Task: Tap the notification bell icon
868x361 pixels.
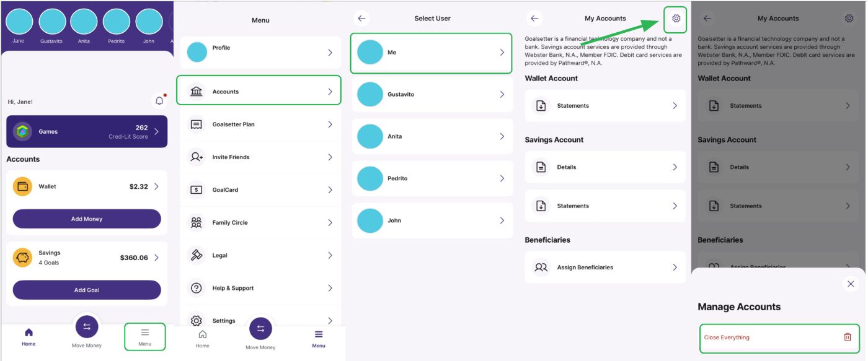Action: pos(159,101)
